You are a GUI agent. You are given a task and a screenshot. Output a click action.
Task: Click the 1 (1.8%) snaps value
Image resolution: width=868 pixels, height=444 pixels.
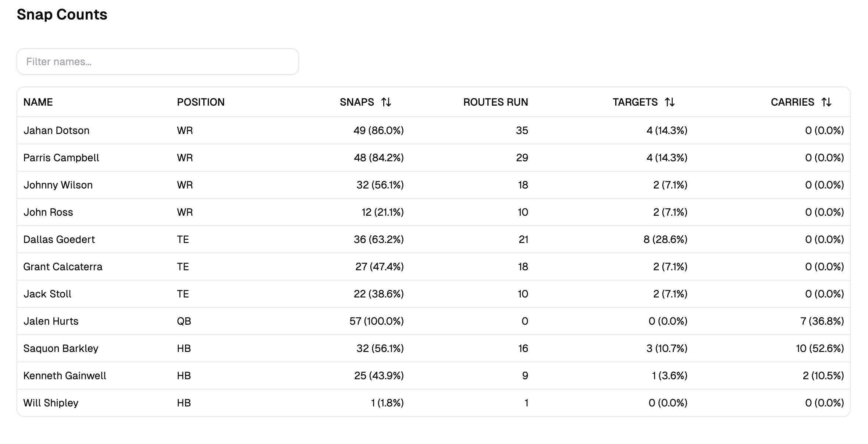point(387,403)
